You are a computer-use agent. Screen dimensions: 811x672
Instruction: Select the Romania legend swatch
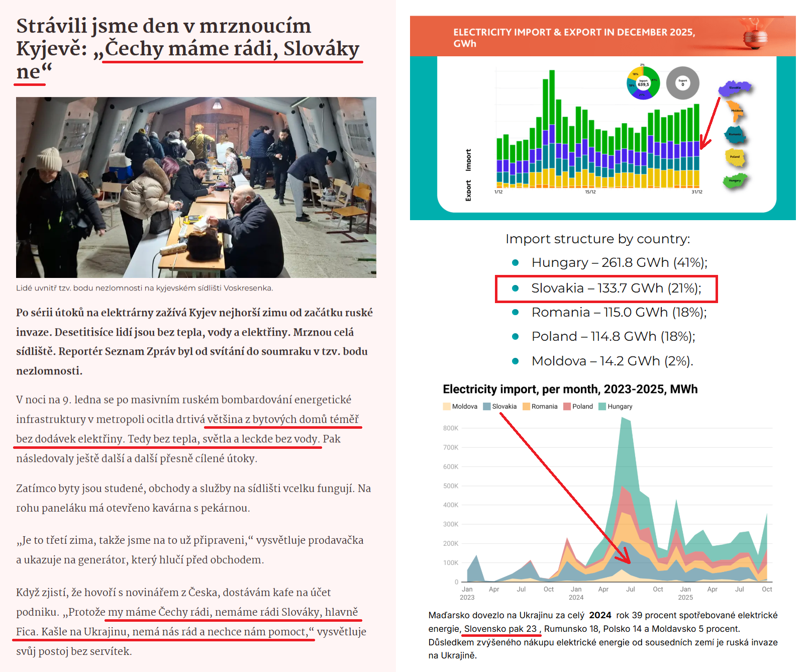pos(527,407)
